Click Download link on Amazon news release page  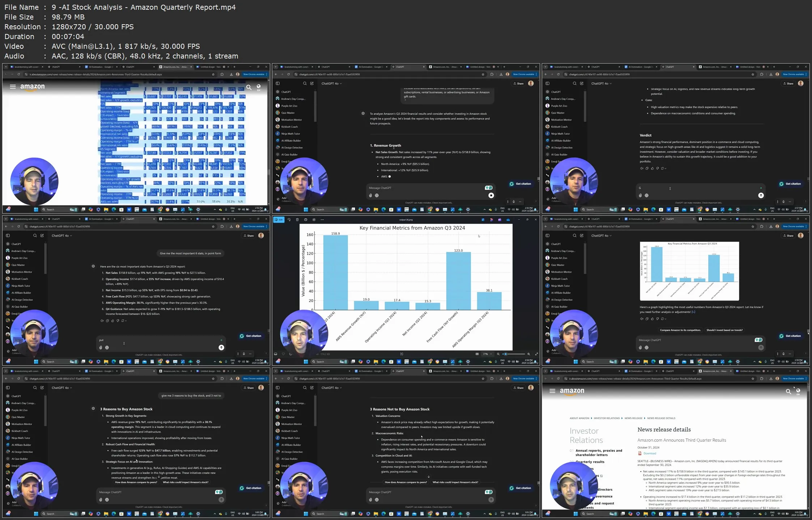[x=650, y=453]
